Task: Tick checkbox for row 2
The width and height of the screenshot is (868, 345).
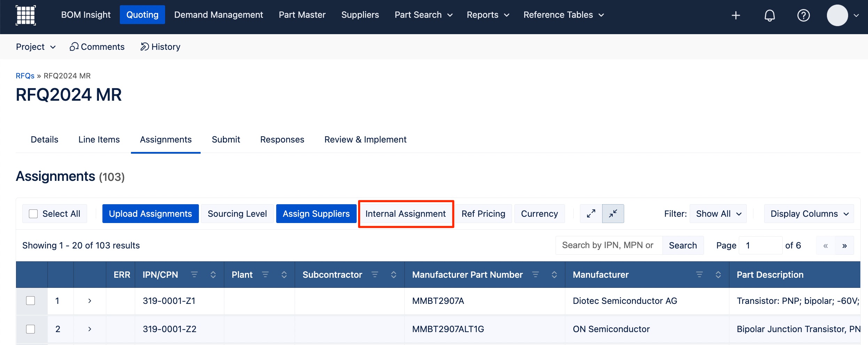Action: tap(31, 329)
